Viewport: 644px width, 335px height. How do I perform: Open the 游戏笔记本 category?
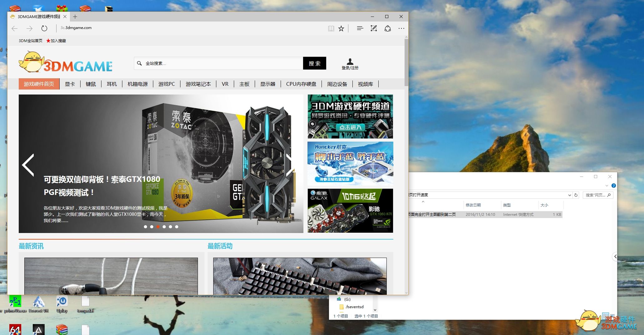(x=198, y=84)
